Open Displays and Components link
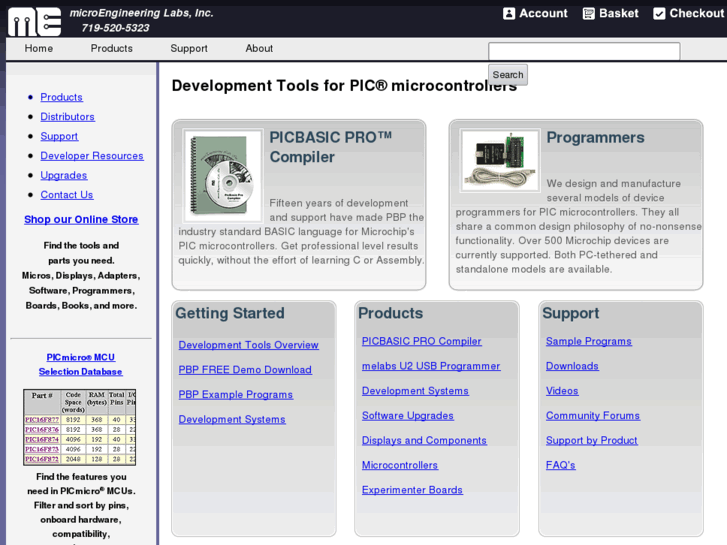This screenshot has height=545, width=727. (424, 441)
